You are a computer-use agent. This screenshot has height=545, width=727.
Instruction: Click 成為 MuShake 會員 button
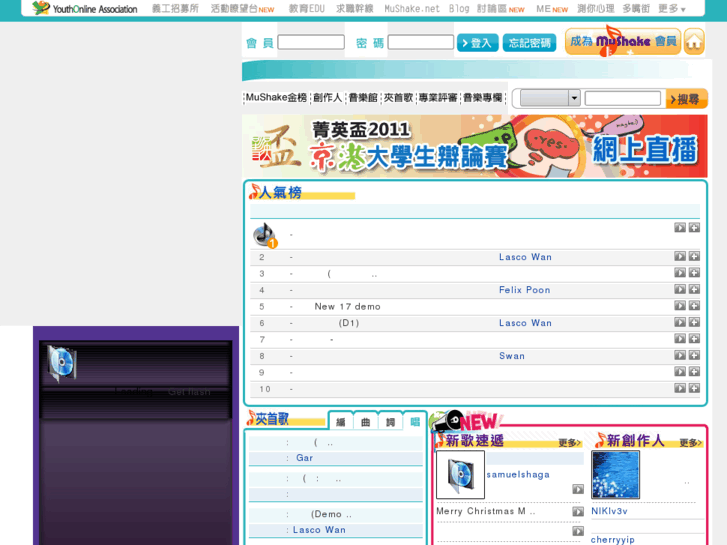click(623, 42)
